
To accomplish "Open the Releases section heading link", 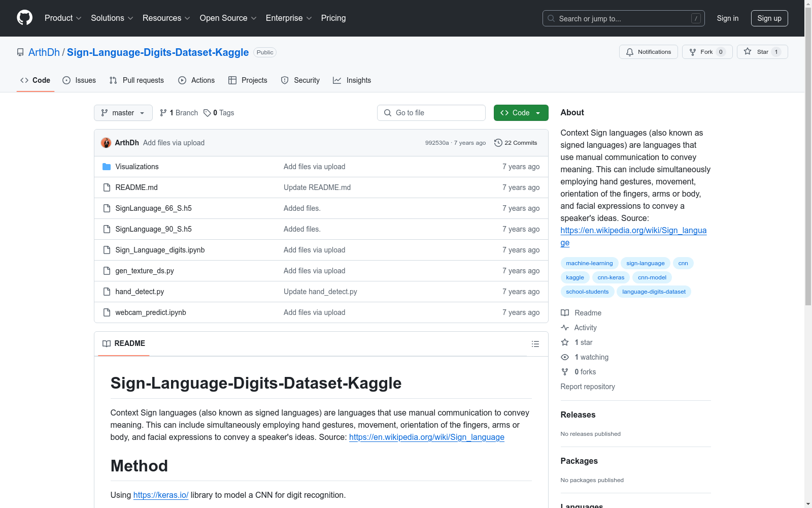I will click(578, 415).
